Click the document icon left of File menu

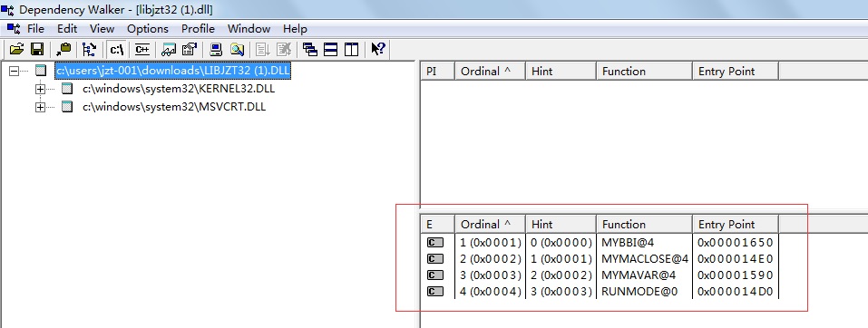click(14, 28)
